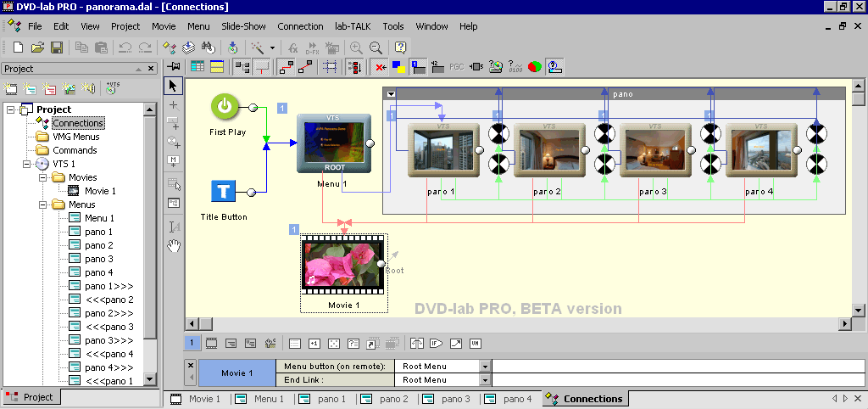Click the filmstrip icon in bottom toolbar
868x409 pixels.
click(211, 344)
